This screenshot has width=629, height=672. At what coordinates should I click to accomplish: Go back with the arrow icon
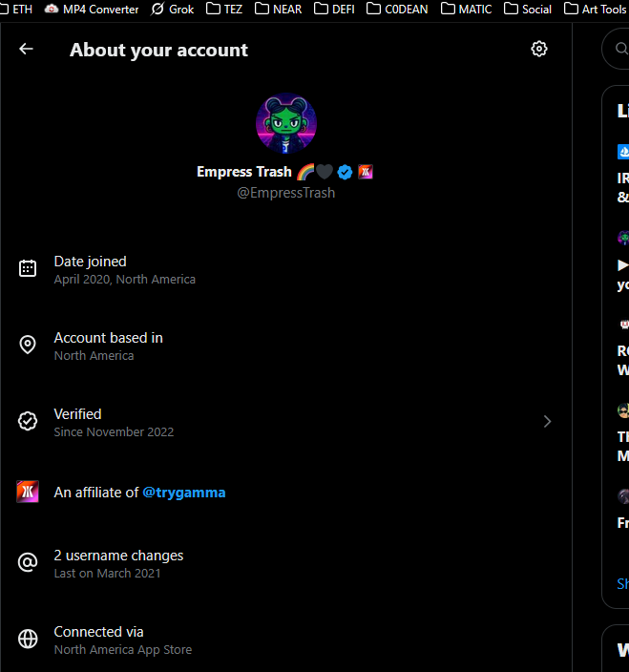click(x=26, y=49)
